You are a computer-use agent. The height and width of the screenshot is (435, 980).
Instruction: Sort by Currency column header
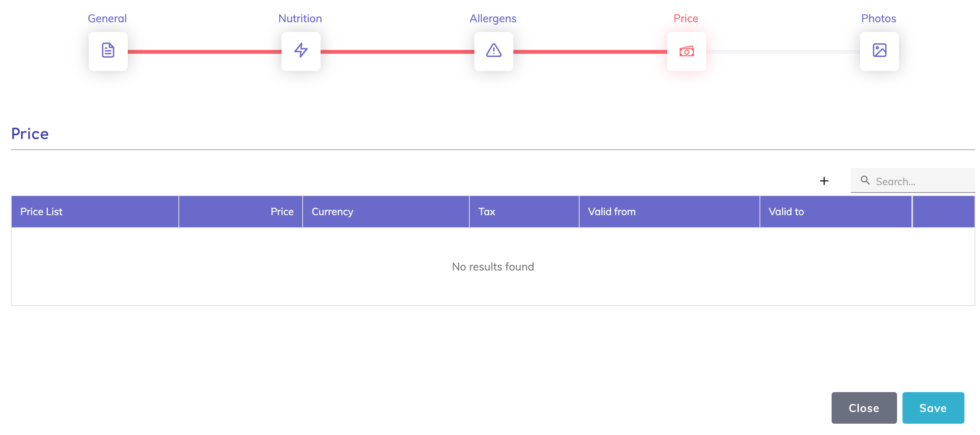click(x=332, y=212)
